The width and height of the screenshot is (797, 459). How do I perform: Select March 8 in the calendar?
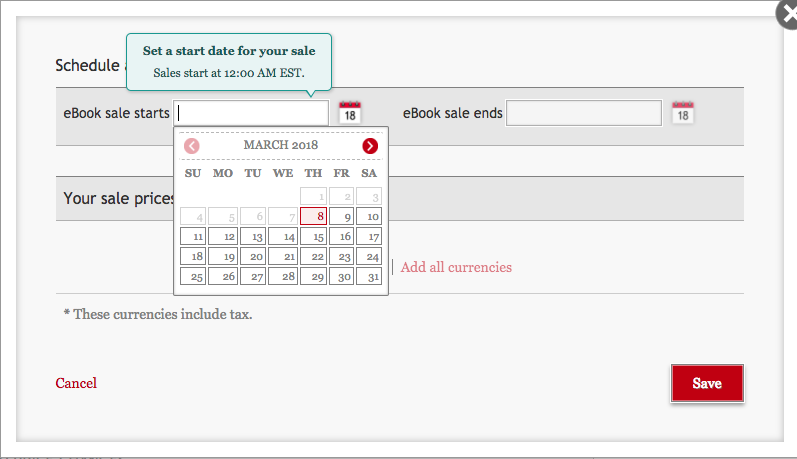coord(314,216)
